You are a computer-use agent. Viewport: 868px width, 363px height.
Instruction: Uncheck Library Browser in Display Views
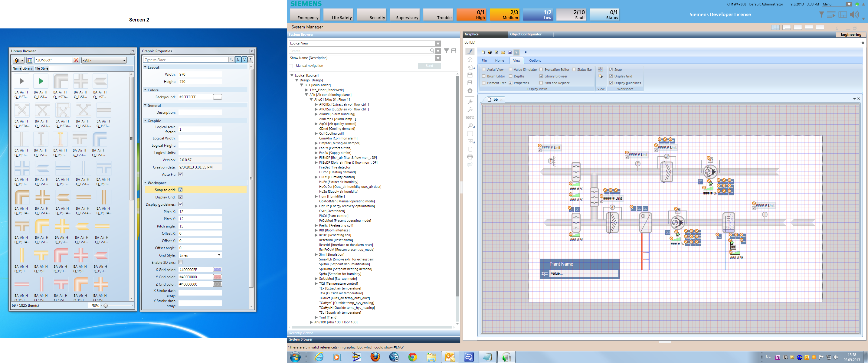click(x=541, y=77)
